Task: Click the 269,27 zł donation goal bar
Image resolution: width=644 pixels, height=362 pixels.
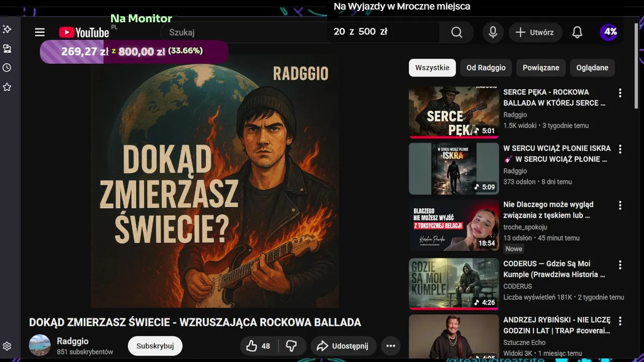Action: (134, 51)
